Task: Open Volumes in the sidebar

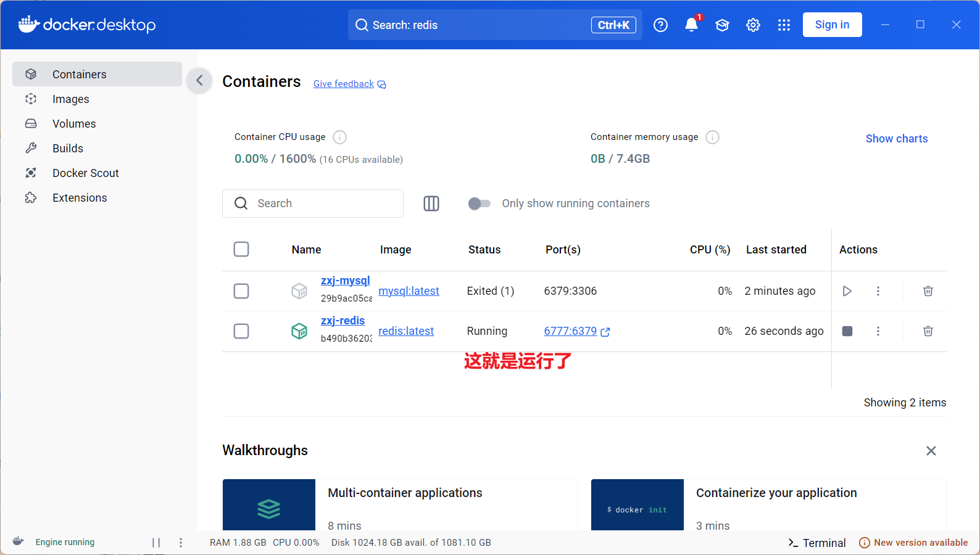Action: tap(98, 123)
